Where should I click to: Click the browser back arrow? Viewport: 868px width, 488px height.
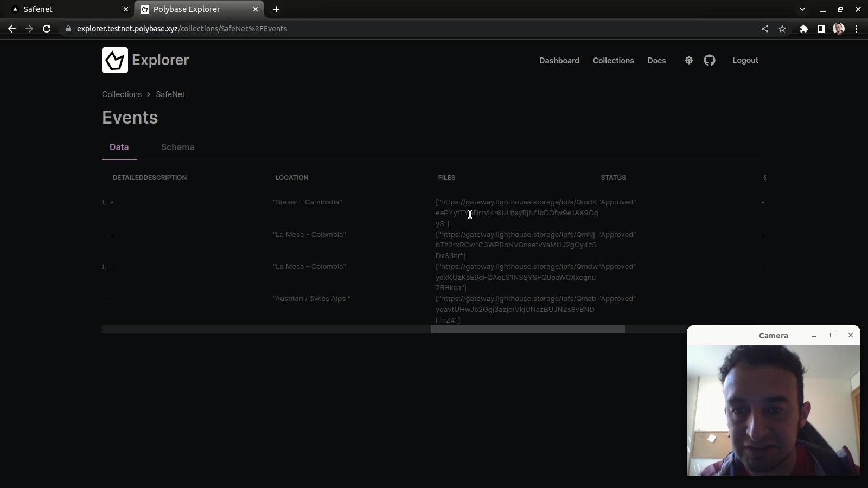click(12, 29)
